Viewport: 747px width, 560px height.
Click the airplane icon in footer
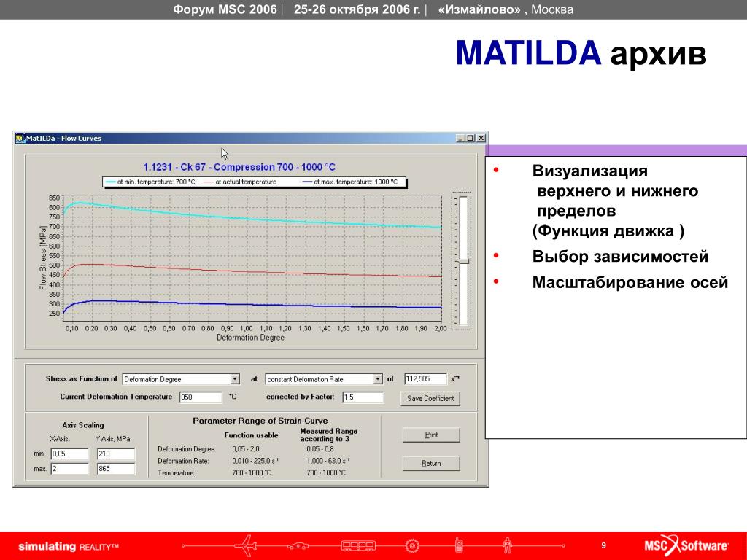click(246, 545)
